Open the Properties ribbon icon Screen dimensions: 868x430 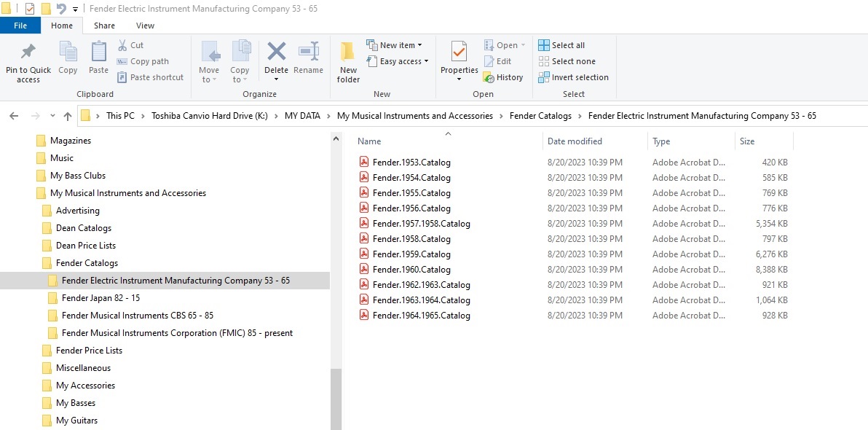(459, 52)
